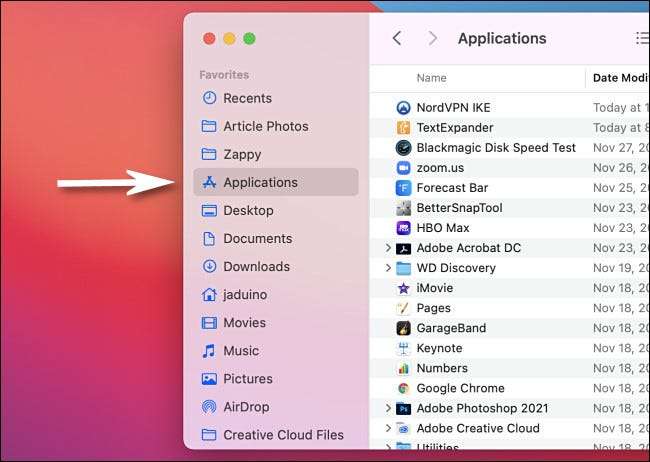
Task: Click the red close window button
Action: point(209,39)
